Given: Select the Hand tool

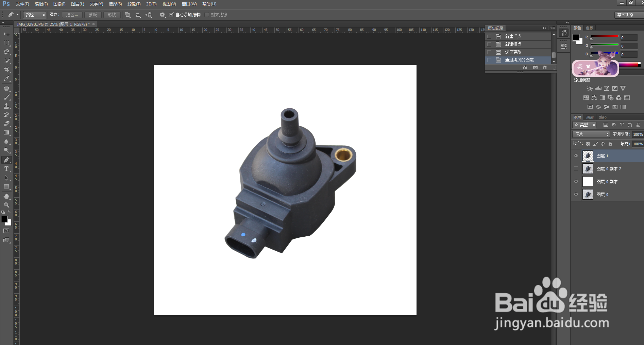Looking at the screenshot, I should tap(6, 196).
